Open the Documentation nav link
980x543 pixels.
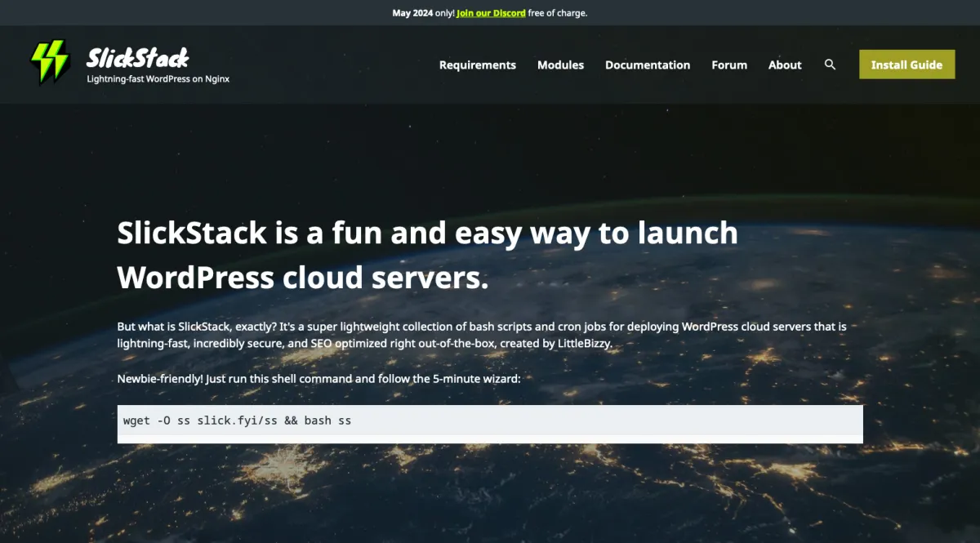coord(648,65)
